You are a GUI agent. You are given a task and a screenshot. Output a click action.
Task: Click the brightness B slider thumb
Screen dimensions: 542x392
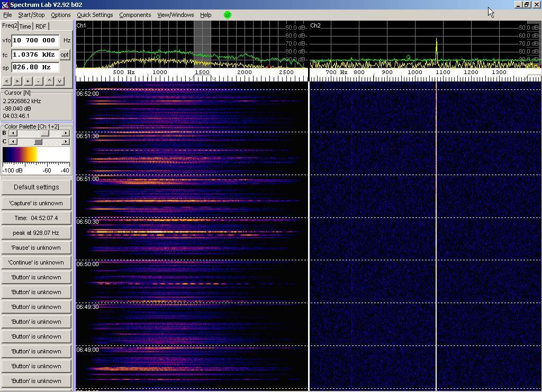45,133
